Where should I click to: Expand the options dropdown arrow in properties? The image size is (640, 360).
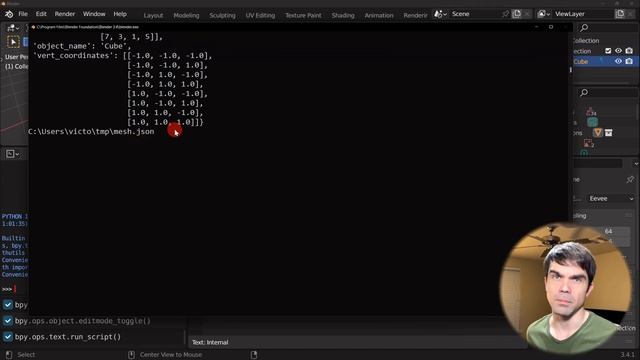(636, 164)
